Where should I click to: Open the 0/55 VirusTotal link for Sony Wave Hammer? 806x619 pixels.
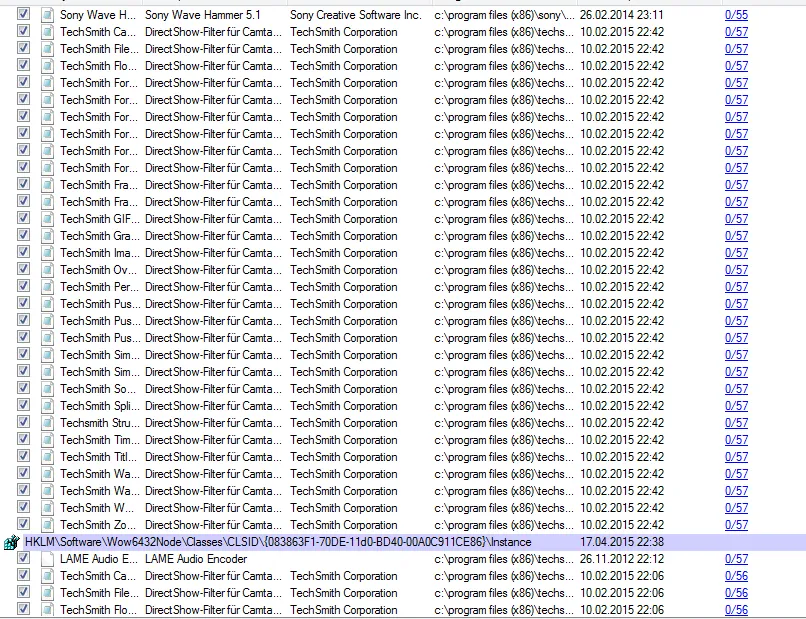(736, 15)
